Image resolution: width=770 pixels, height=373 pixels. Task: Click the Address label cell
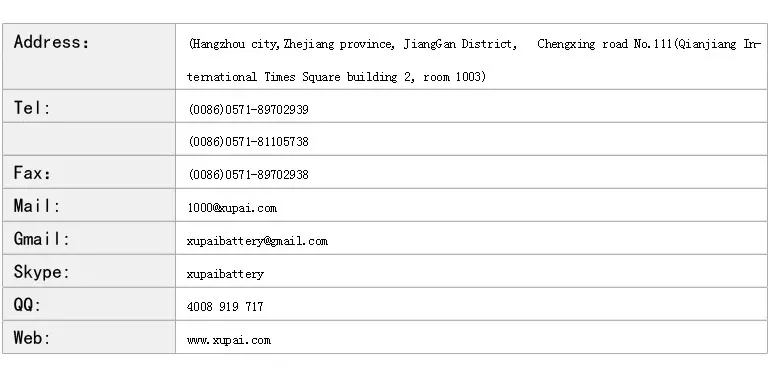(x=89, y=56)
